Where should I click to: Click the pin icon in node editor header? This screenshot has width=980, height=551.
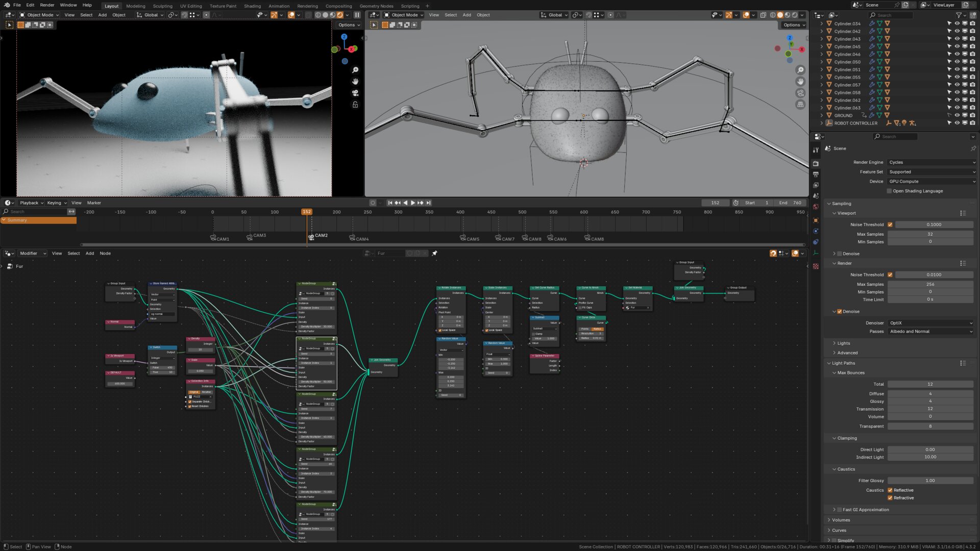(x=435, y=253)
